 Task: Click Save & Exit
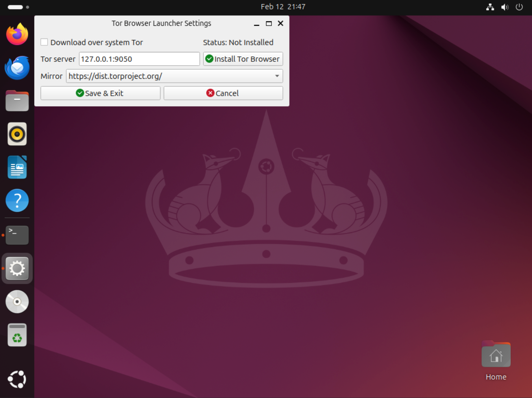tap(100, 93)
